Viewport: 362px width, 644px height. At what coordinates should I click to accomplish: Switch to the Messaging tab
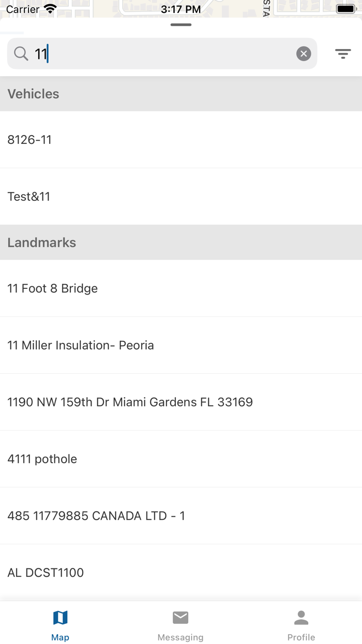180,624
